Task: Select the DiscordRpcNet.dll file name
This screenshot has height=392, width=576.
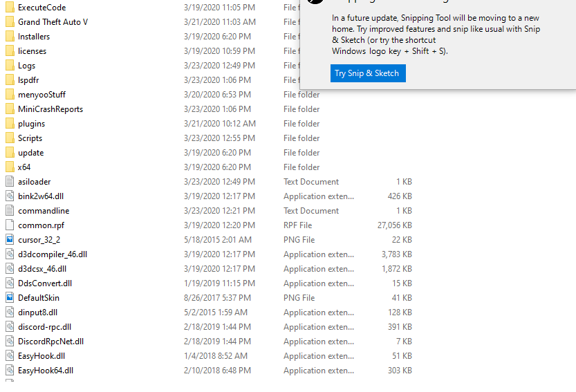Action: [50, 342]
